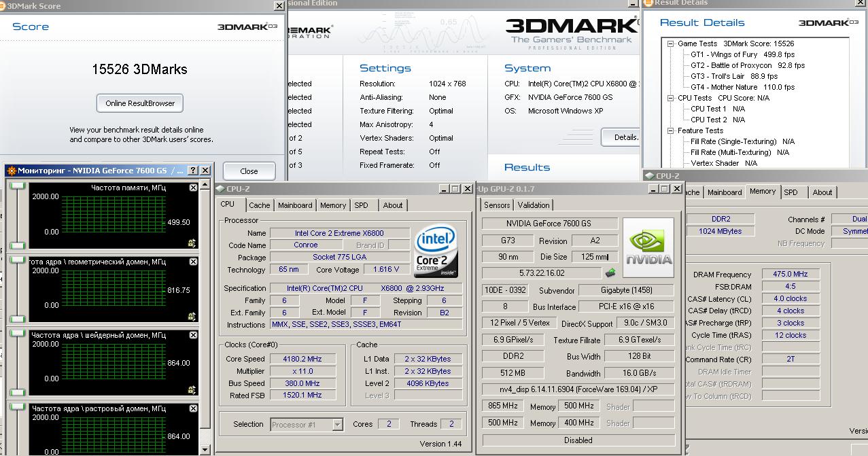Click the Intel Core 2 Extreme logo
Screen dimensions: 868x456
[x=436, y=251]
